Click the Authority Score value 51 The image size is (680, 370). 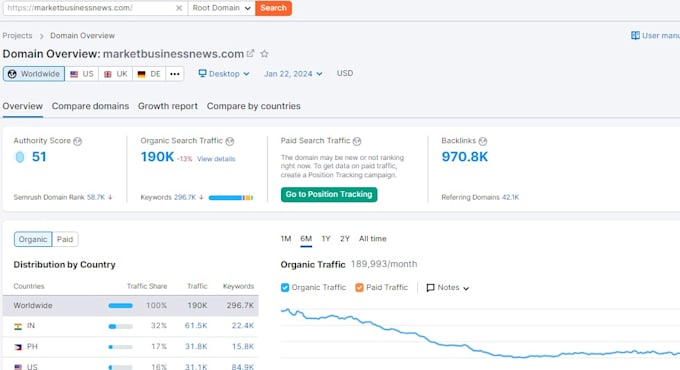click(39, 157)
